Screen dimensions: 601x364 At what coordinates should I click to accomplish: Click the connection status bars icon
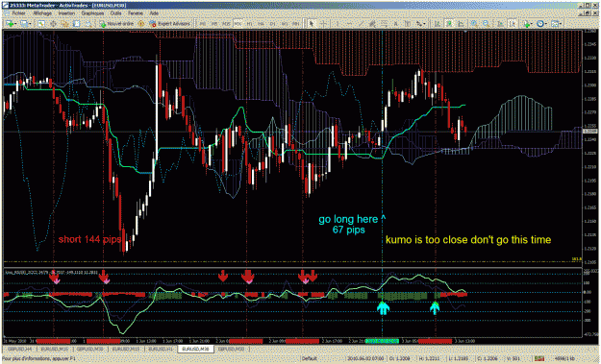click(x=539, y=358)
